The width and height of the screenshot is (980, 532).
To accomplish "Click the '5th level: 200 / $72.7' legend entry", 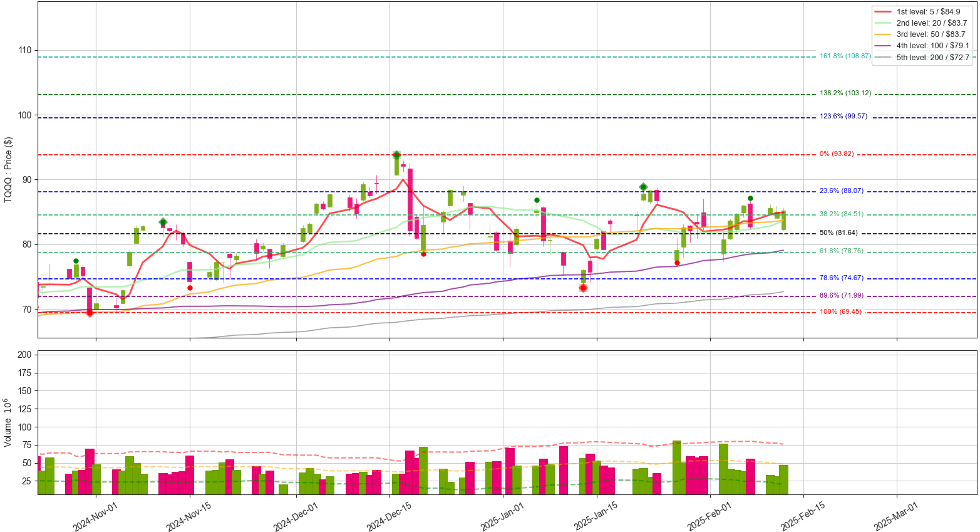I will click(x=923, y=58).
